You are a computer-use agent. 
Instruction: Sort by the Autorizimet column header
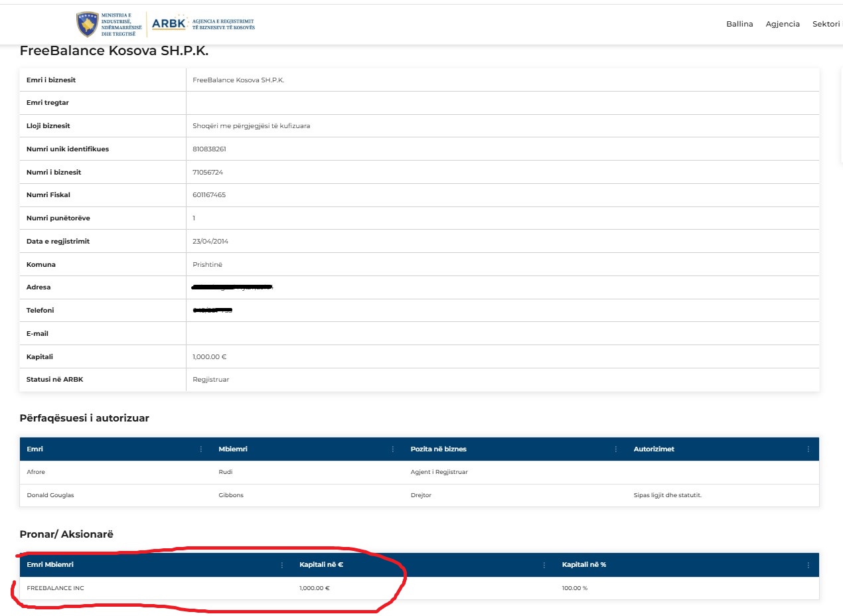tap(654, 449)
